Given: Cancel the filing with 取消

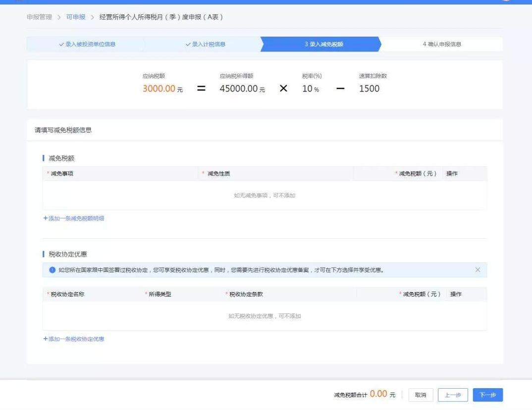Looking at the screenshot, I should tap(421, 395).
